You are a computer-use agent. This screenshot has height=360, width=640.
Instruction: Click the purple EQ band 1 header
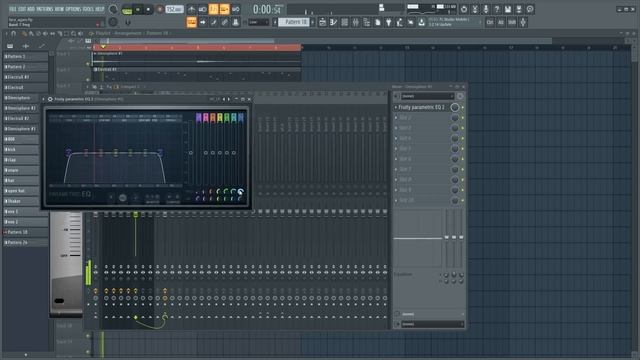click(199, 118)
